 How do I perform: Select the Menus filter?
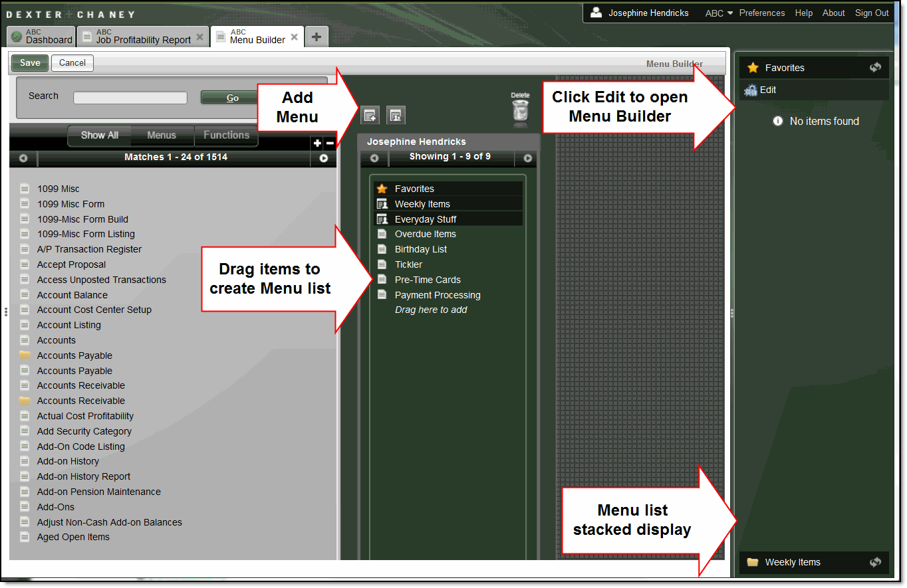(162, 135)
